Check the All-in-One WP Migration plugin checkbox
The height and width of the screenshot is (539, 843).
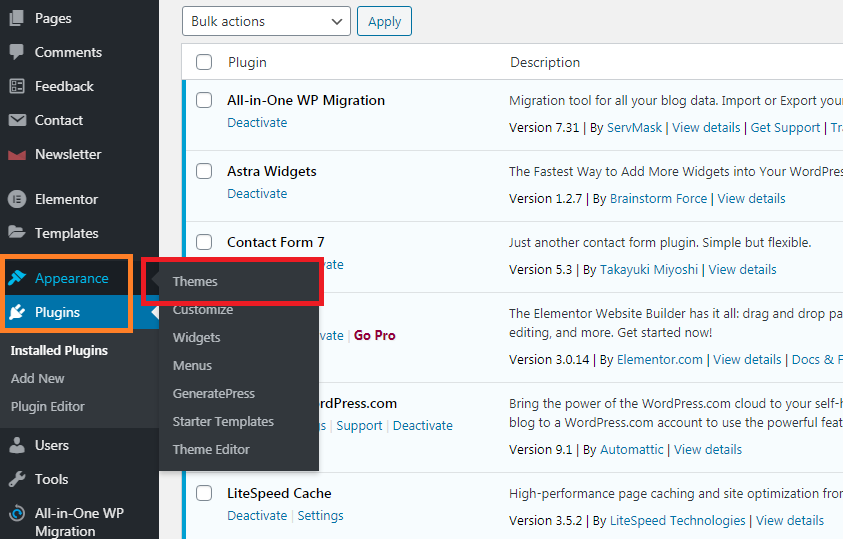(204, 100)
